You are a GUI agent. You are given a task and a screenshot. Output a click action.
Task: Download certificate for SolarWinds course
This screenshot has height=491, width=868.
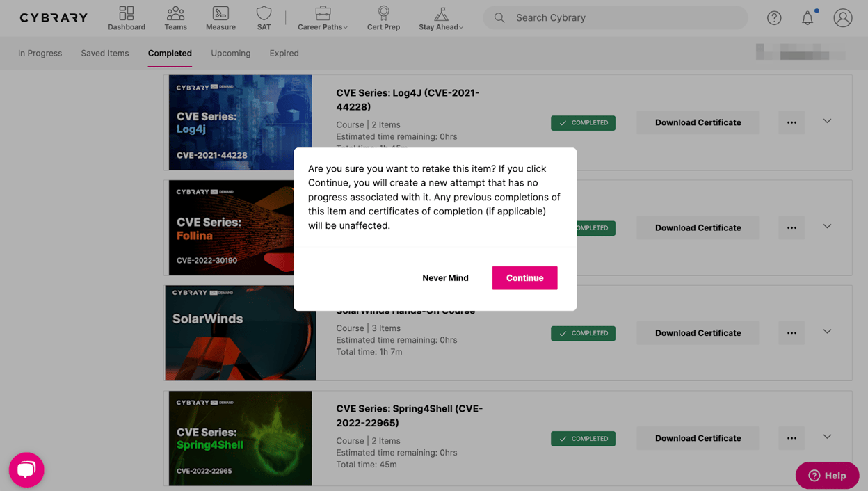coord(698,333)
